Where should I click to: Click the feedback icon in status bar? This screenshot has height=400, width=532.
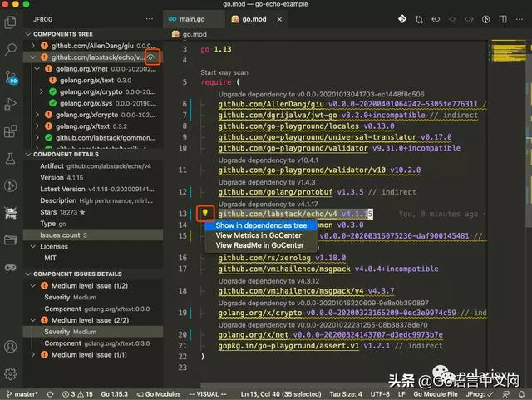[x=506, y=394]
